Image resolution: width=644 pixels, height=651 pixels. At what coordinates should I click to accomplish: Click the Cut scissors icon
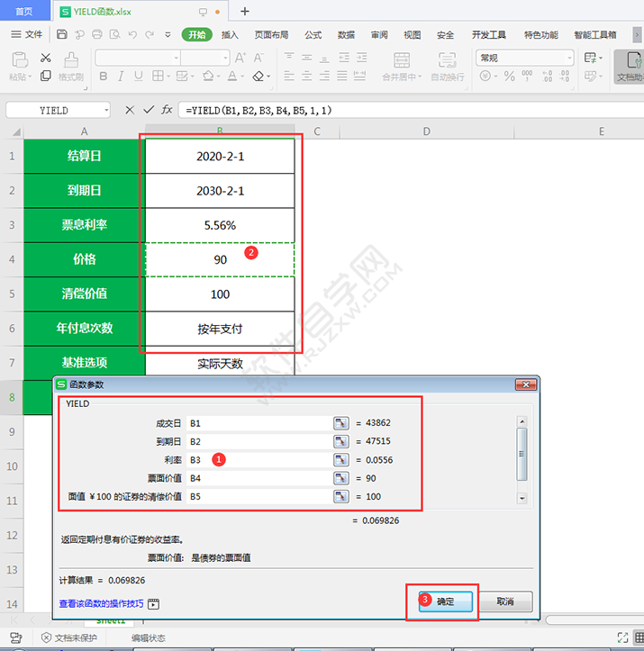point(46,58)
